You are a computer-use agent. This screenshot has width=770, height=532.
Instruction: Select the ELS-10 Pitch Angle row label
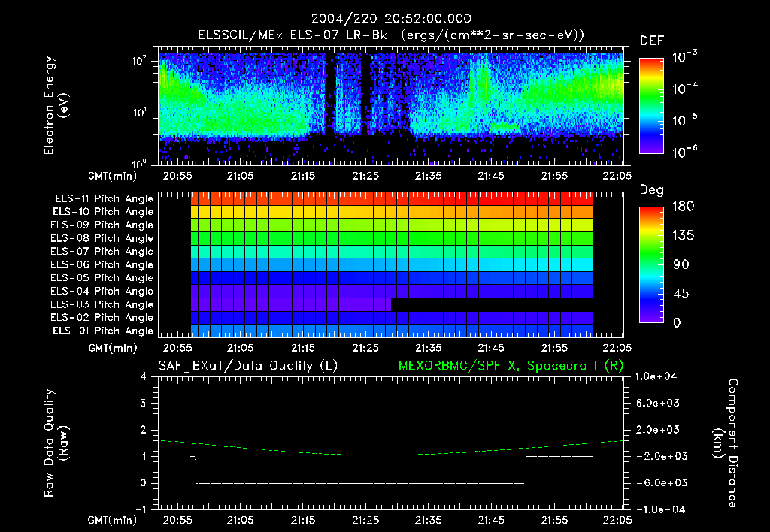(103, 212)
